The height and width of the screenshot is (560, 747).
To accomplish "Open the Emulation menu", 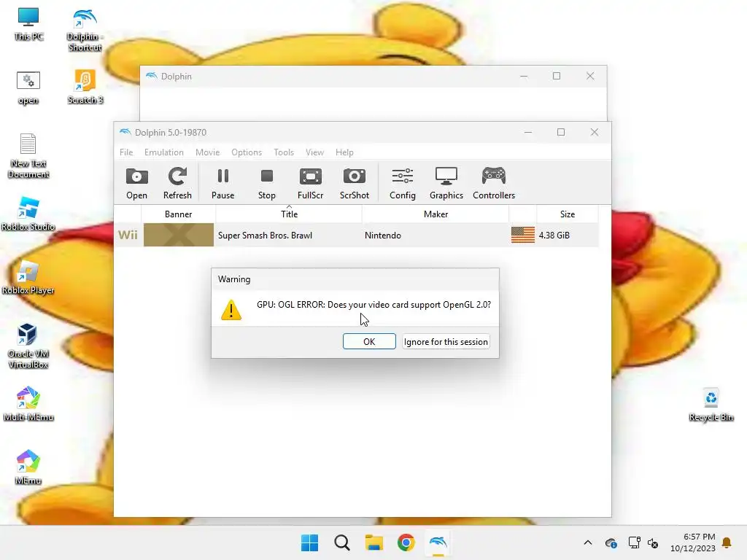I will coord(164,152).
